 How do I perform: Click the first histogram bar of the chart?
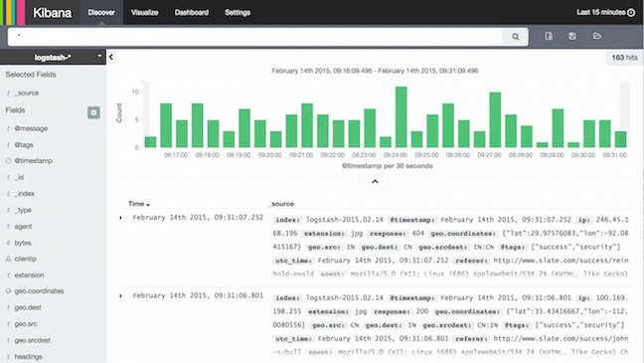150,142
